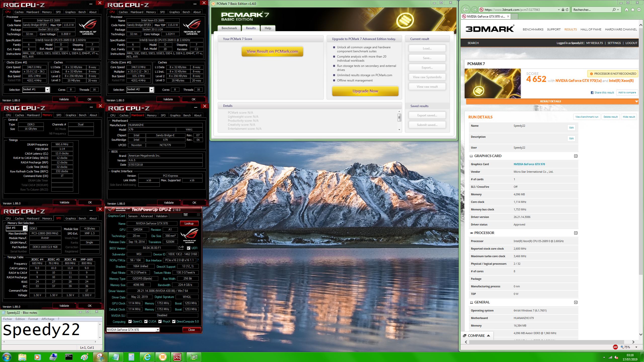Open the Socket #2 selection dropdown

151,89
